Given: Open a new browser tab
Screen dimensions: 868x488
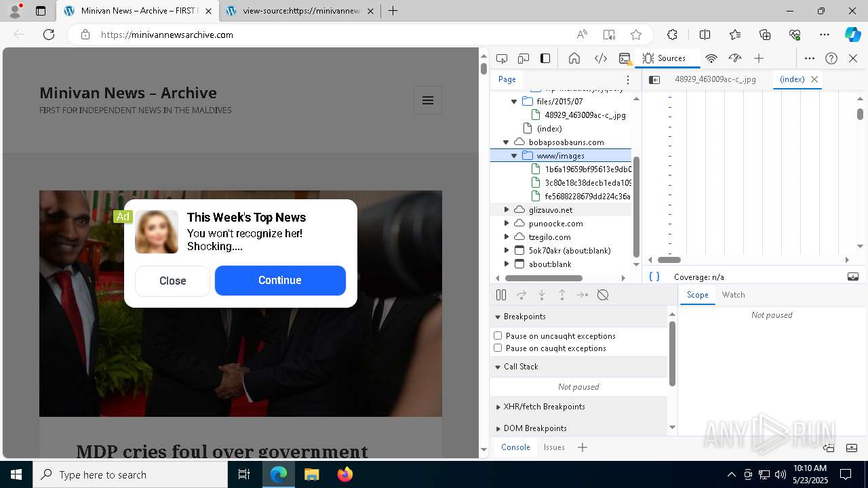Looking at the screenshot, I should 393,11.
